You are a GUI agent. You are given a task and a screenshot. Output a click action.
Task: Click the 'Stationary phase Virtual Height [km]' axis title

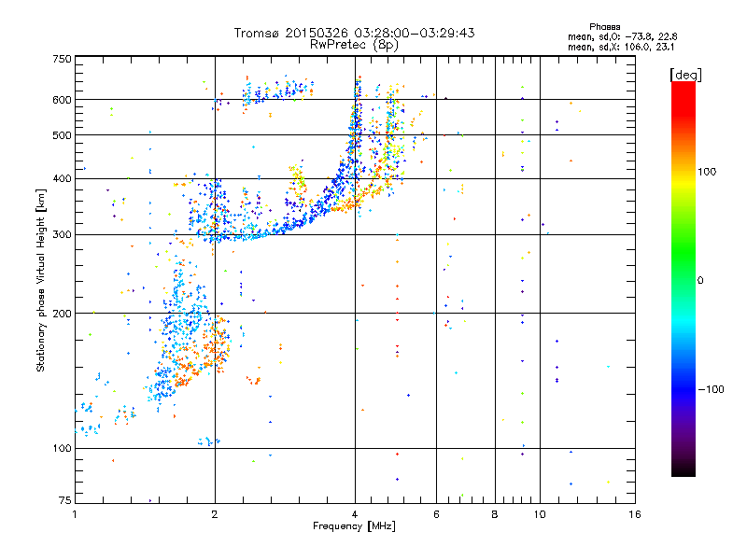click(40, 280)
